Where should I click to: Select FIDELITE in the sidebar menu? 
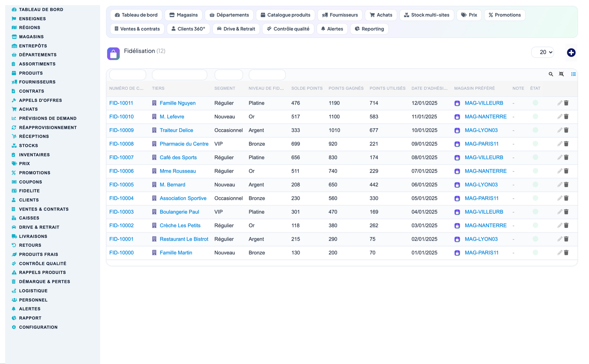tap(29, 191)
